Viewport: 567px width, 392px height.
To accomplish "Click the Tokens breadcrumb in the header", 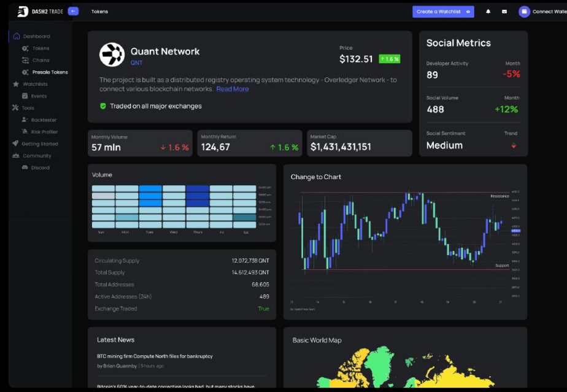I will tap(99, 12).
